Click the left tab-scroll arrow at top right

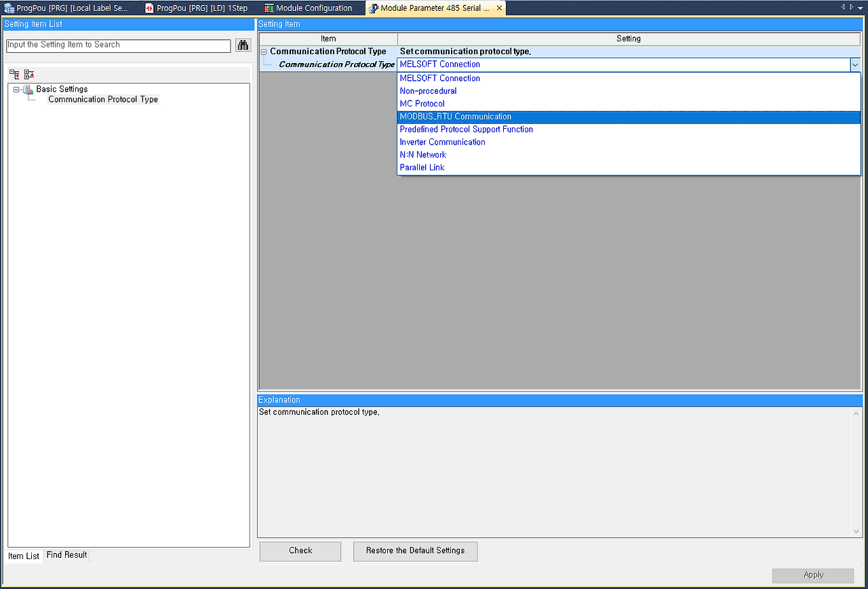click(843, 5)
